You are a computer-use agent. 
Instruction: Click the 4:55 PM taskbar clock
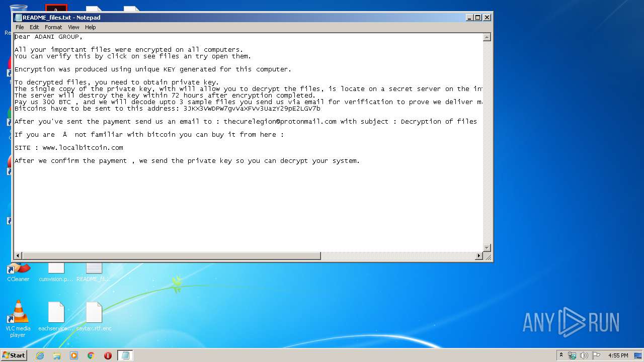(618, 355)
